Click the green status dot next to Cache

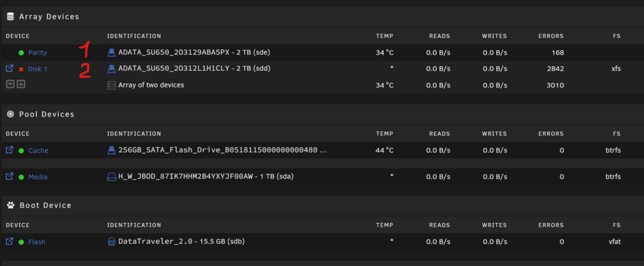pyautogui.click(x=21, y=151)
